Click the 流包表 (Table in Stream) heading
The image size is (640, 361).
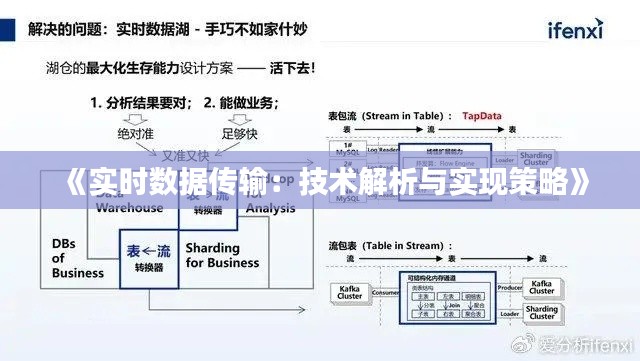tap(390, 246)
